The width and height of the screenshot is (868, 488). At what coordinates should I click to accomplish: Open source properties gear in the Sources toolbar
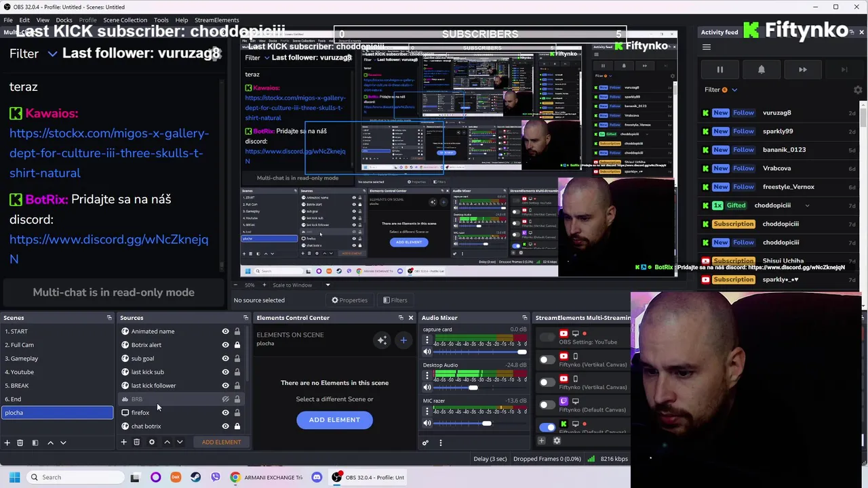click(x=151, y=442)
